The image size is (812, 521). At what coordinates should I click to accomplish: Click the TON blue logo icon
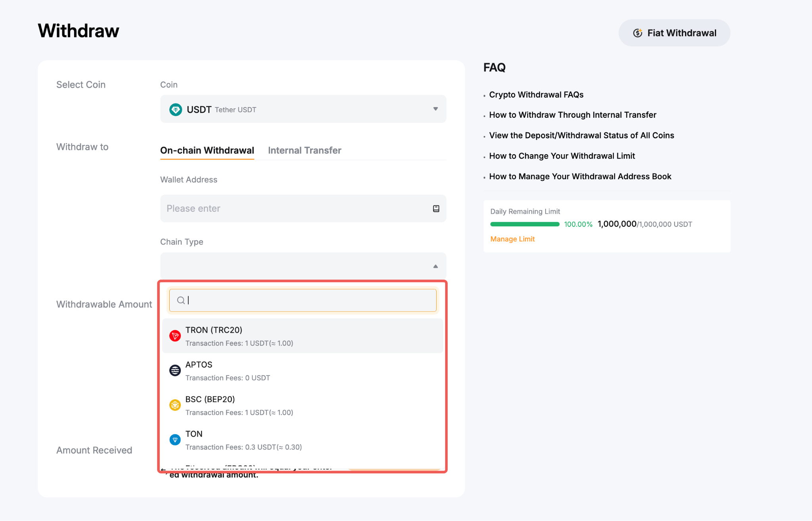(x=175, y=440)
